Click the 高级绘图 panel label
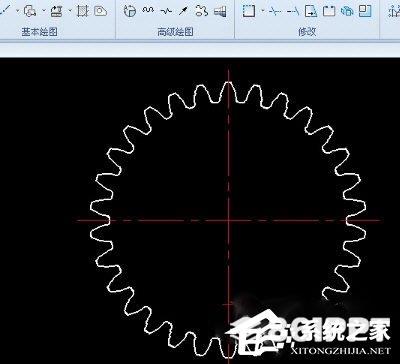The width and height of the screenshot is (400, 364). (x=175, y=32)
